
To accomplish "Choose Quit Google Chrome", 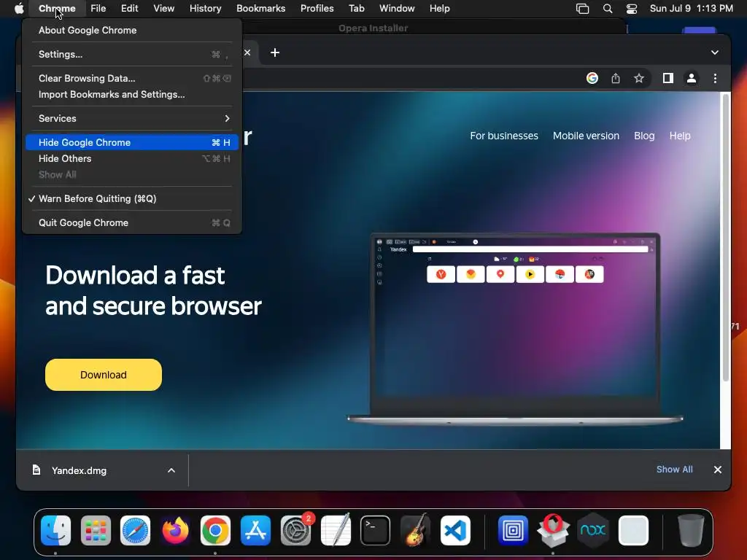I will point(132,223).
